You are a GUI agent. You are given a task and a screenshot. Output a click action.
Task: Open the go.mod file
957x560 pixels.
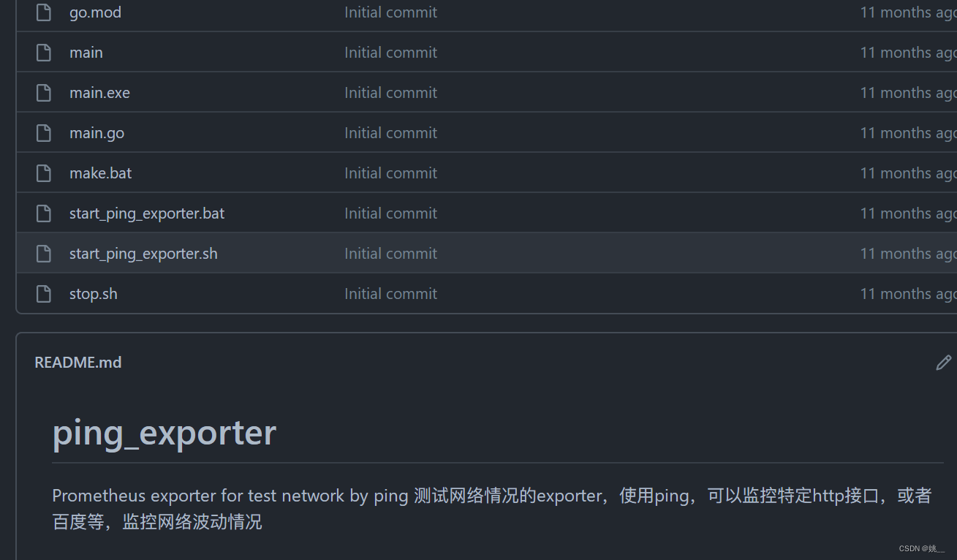95,12
